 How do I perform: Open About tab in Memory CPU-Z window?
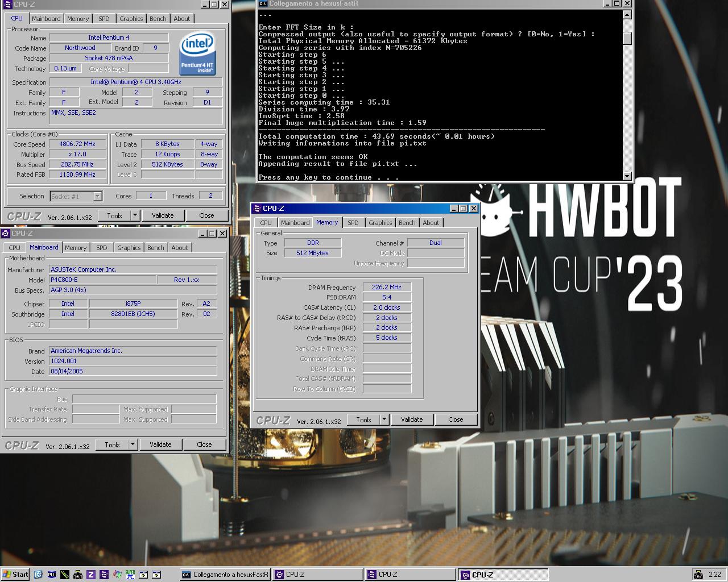tap(431, 223)
